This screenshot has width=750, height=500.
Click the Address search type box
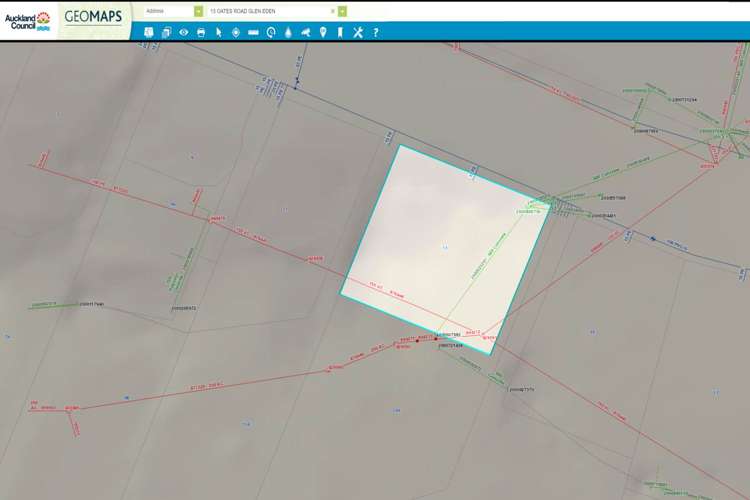point(167,11)
